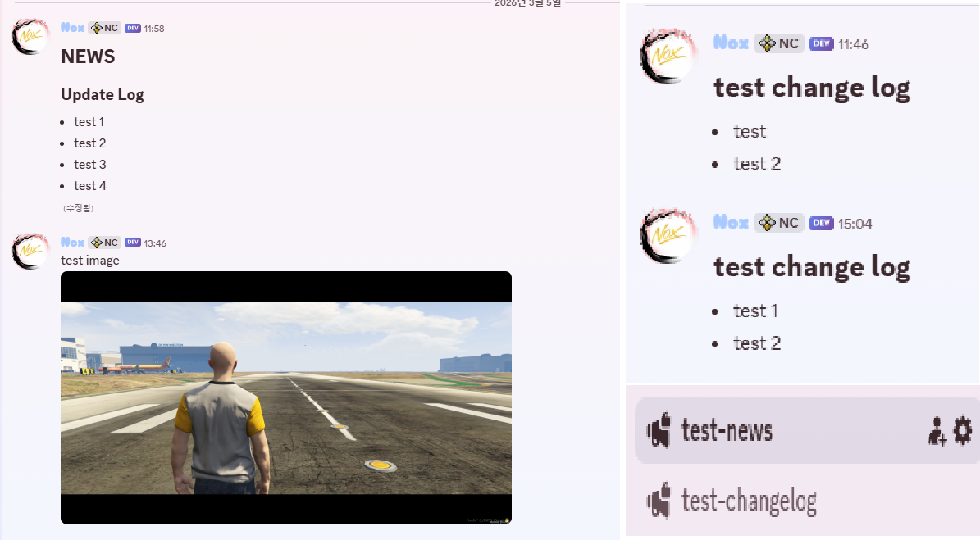Click announcement icon beside test-changelog channel
980x540 pixels.
(659, 501)
